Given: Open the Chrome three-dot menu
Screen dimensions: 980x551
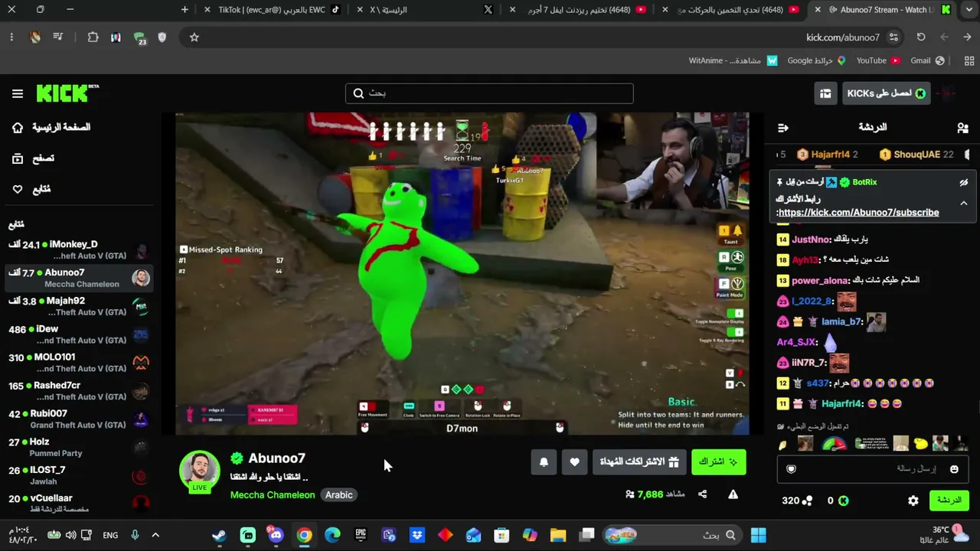Looking at the screenshot, I should point(11,37).
